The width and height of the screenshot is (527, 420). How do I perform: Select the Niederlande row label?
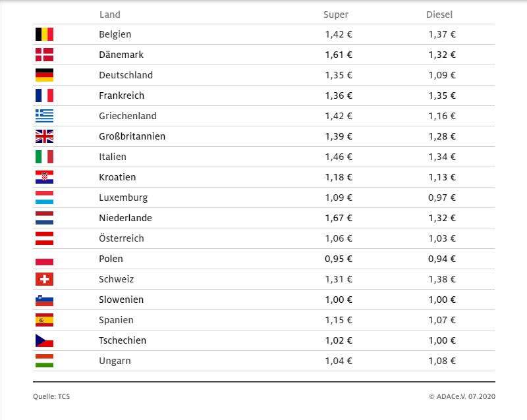(x=125, y=218)
